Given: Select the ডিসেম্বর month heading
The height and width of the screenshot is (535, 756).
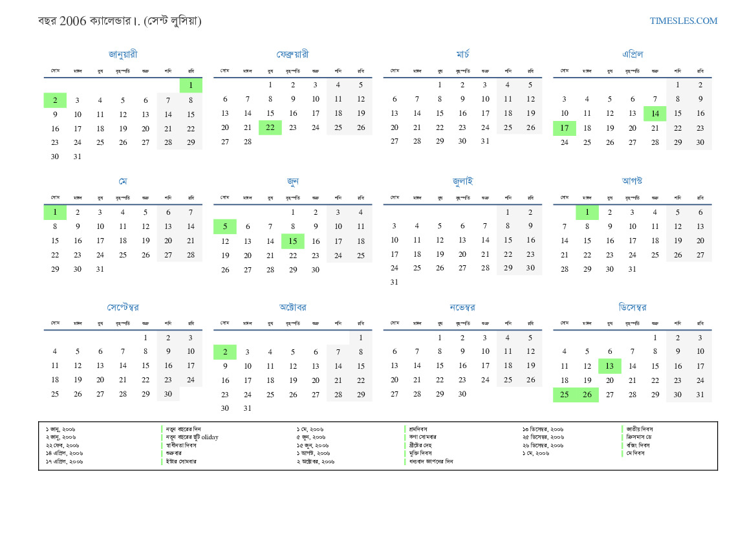Looking at the screenshot, I should (x=632, y=307).
